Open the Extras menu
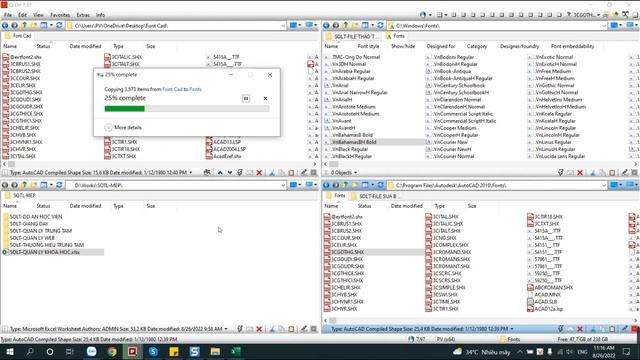 [83, 15]
